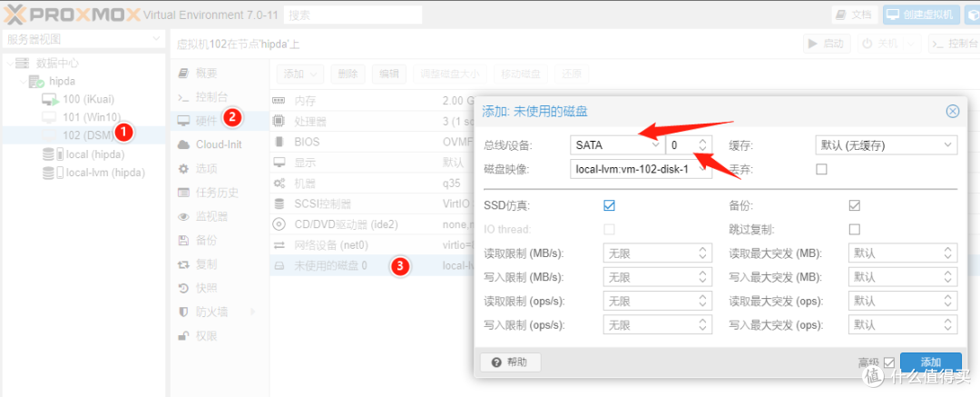980x397 pixels.
Task: Select the BIOS hardware row
Action: click(x=372, y=142)
